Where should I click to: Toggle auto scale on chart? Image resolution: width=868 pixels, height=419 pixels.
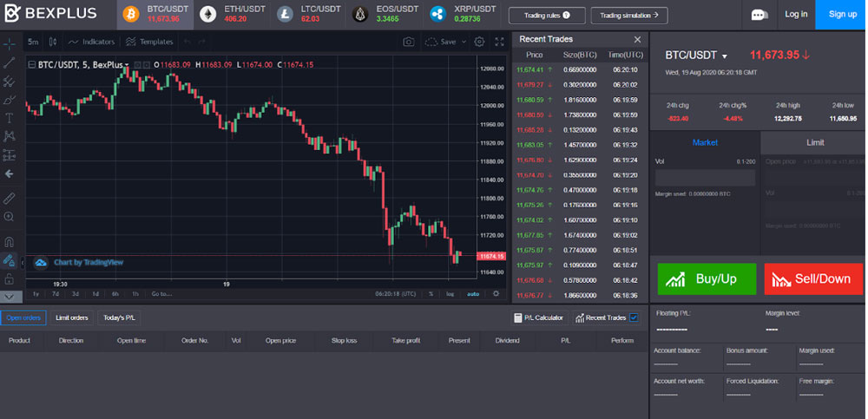click(473, 294)
